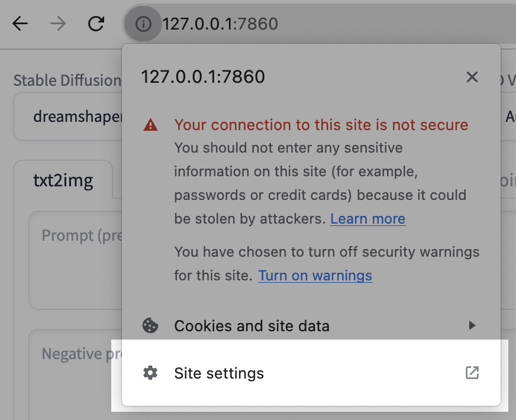
Task: Reload the page with refresh icon
Action: coord(96,24)
